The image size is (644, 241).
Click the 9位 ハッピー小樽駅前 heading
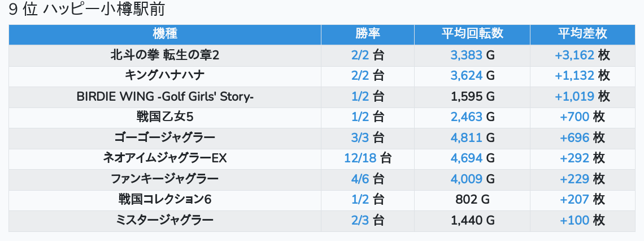tap(86, 10)
